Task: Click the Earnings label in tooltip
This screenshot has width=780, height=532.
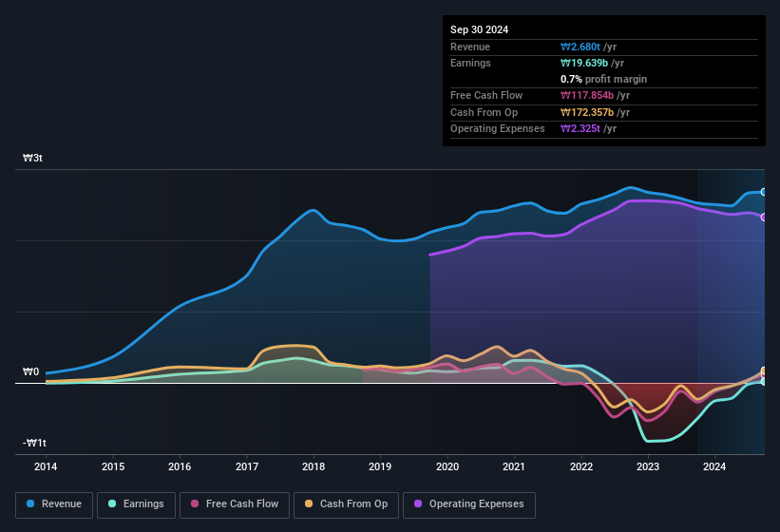Action: coord(470,63)
